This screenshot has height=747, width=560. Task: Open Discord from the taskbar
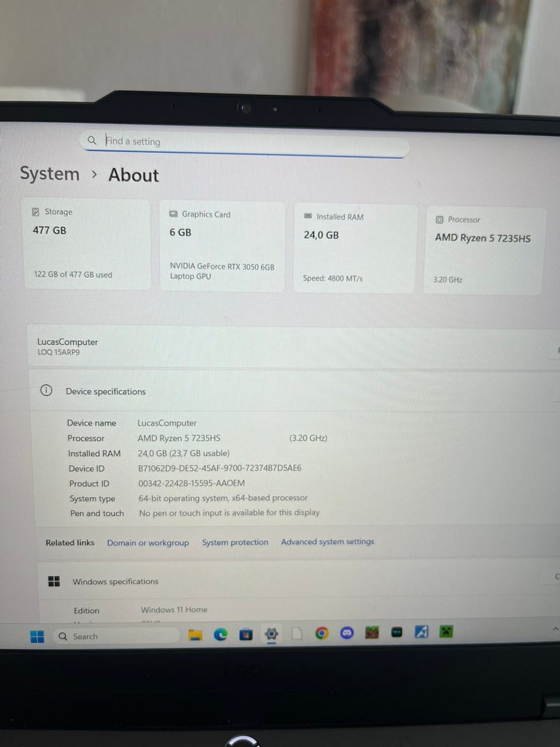point(346,633)
